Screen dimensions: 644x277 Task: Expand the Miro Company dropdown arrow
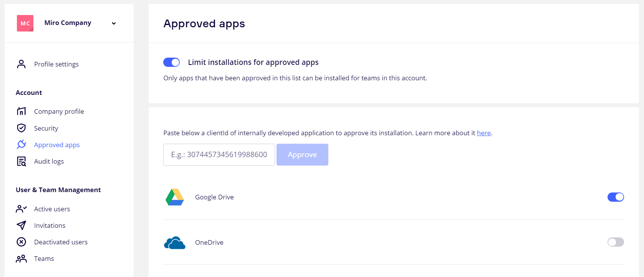pyautogui.click(x=114, y=23)
